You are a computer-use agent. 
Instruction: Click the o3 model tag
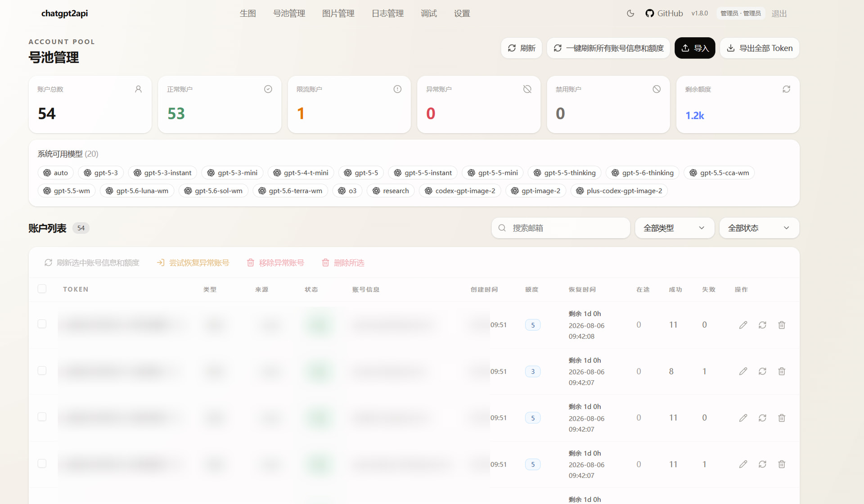(347, 191)
